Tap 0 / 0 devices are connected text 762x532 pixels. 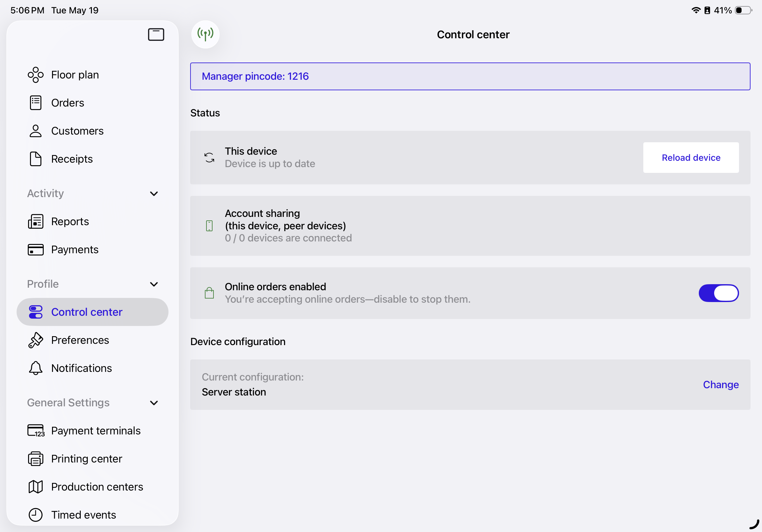pos(288,238)
